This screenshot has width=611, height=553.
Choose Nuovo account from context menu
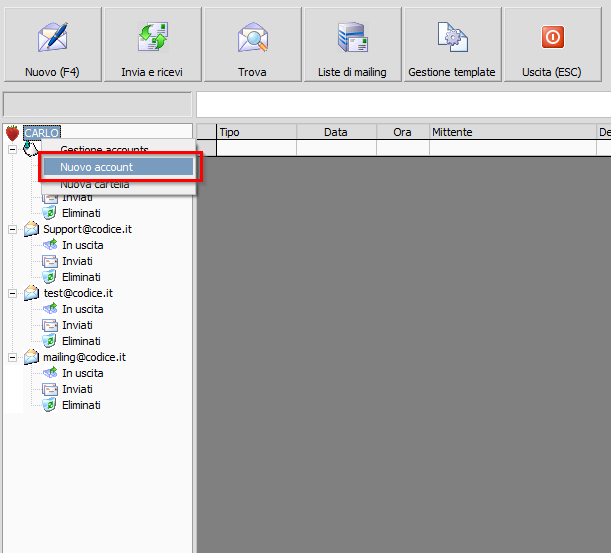coord(118,167)
